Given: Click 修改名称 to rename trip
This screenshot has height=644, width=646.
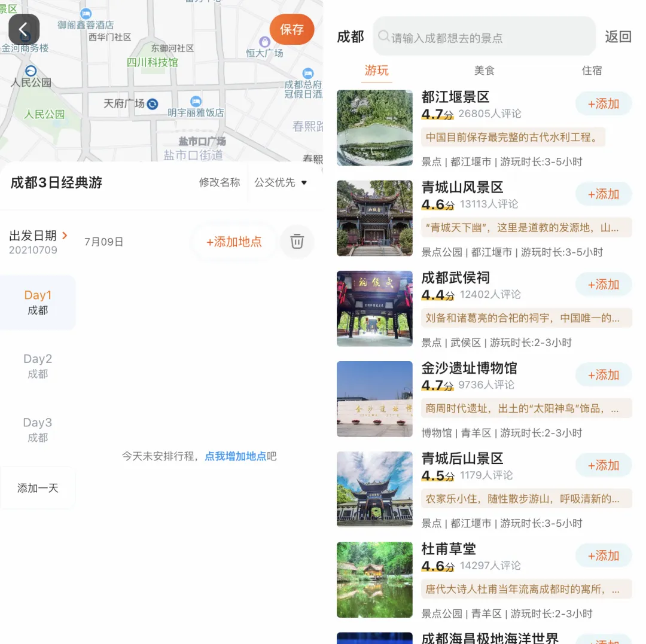Looking at the screenshot, I should [x=219, y=182].
